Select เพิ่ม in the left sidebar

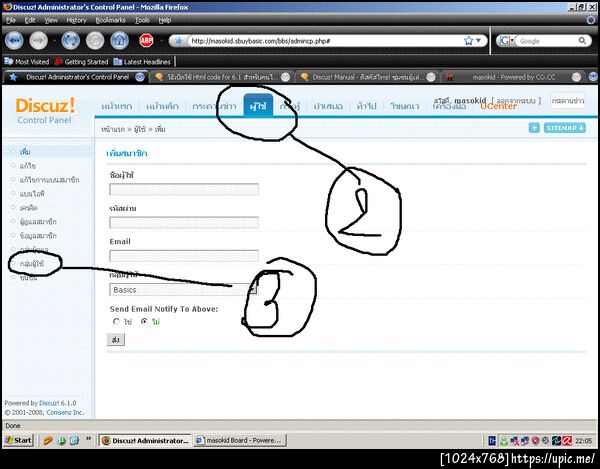coord(25,152)
